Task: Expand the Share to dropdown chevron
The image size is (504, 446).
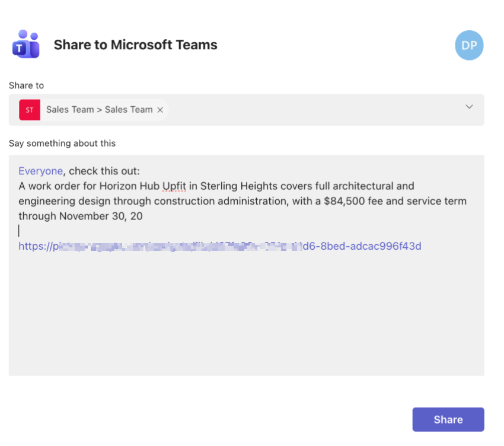Action: pyautogui.click(x=469, y=107)
